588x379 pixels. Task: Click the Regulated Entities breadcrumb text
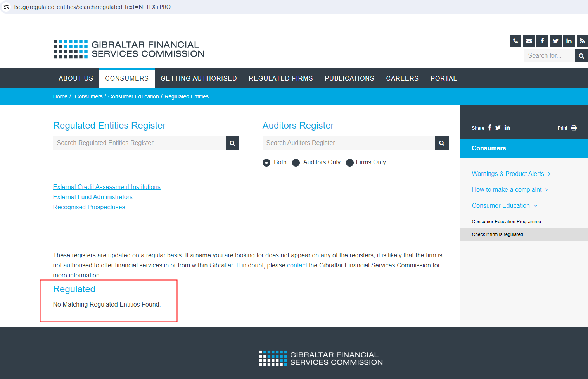click(x=187, y=96)
